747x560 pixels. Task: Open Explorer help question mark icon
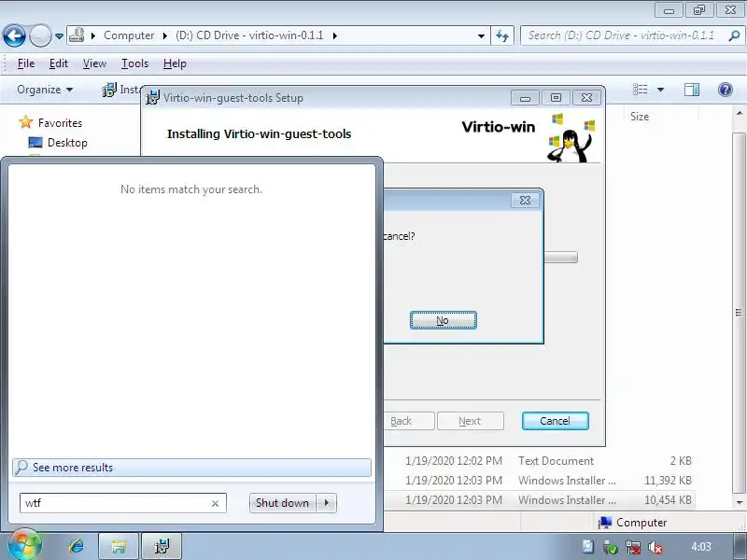(x=726, y=90)
